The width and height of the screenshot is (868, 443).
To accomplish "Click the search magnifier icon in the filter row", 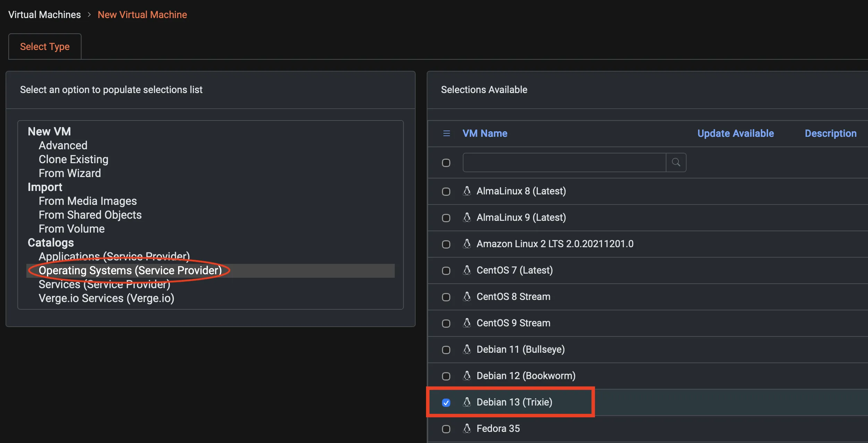I will 676,162.
